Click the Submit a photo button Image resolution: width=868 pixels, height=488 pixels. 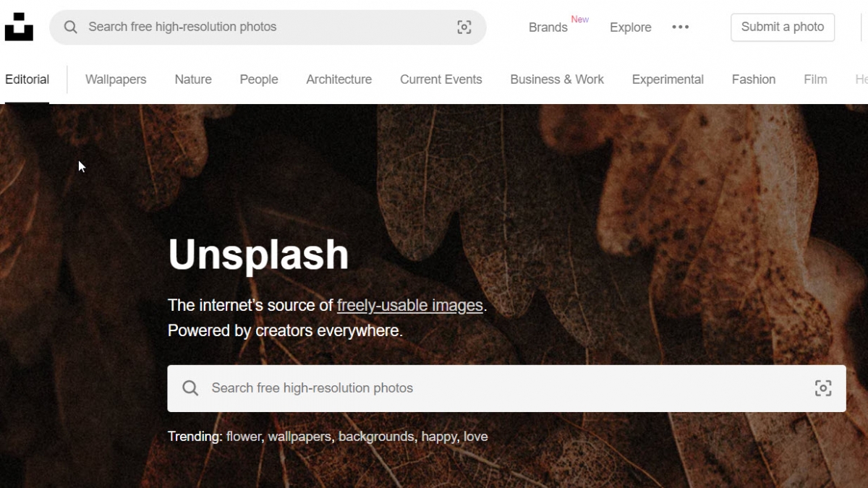[782, 27]
